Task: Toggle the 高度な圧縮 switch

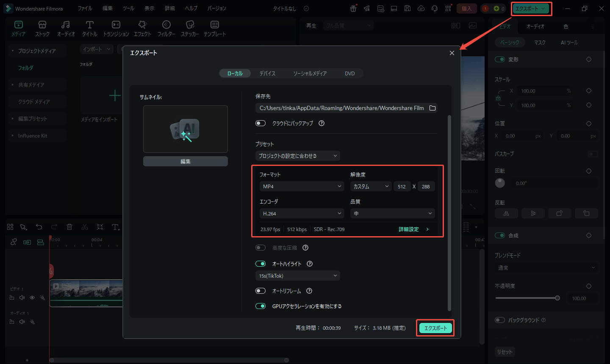Action: click(x=261, y=248)
